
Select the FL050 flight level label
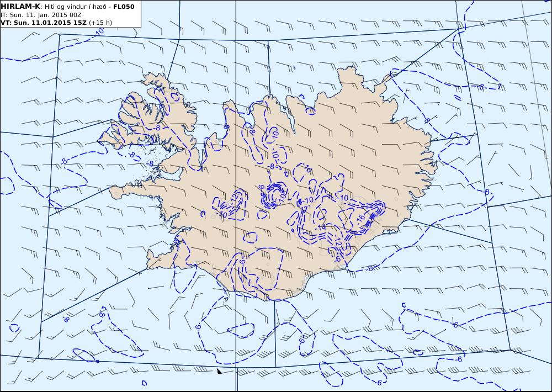point(124,7)
